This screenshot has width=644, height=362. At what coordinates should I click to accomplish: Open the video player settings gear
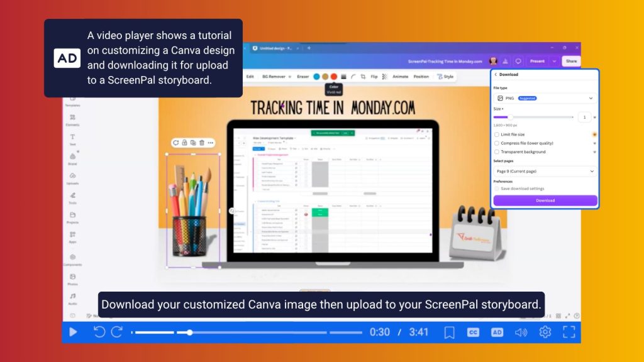coord(545,332)
